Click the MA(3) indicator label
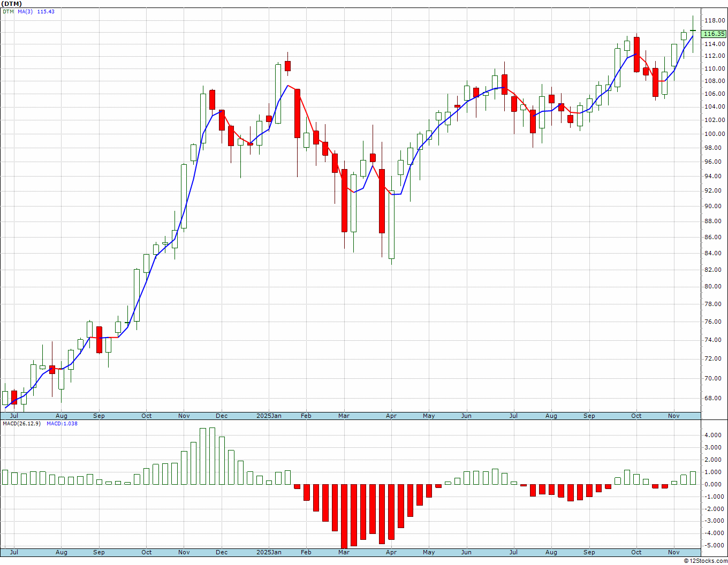 (25, 11)
